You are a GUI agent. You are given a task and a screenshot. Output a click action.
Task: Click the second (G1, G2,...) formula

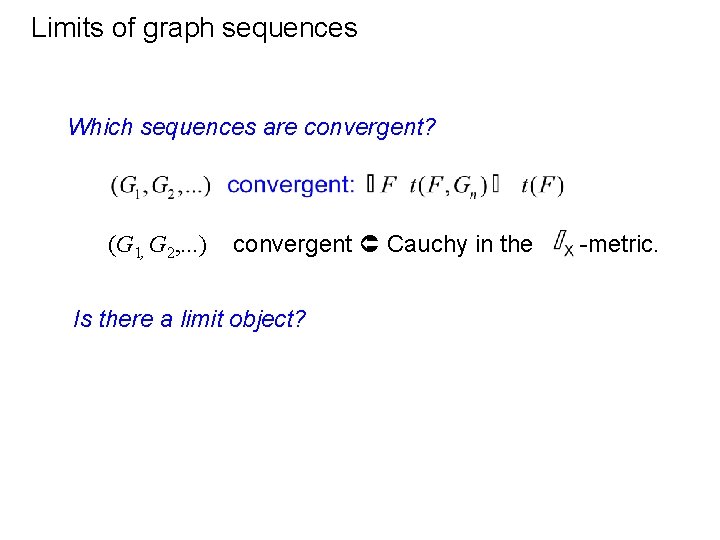[158, 245]
